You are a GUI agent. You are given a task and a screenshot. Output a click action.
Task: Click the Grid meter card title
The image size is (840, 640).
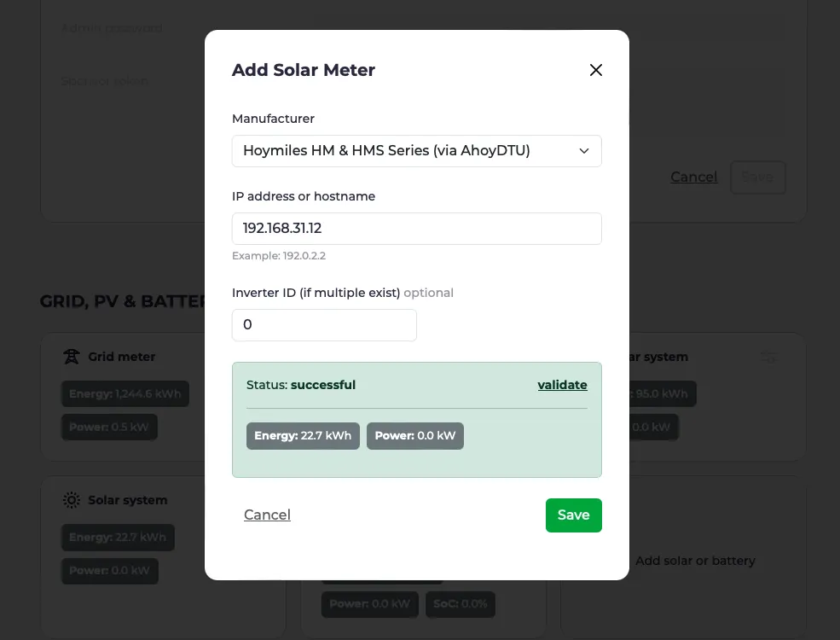coord(122,357)
